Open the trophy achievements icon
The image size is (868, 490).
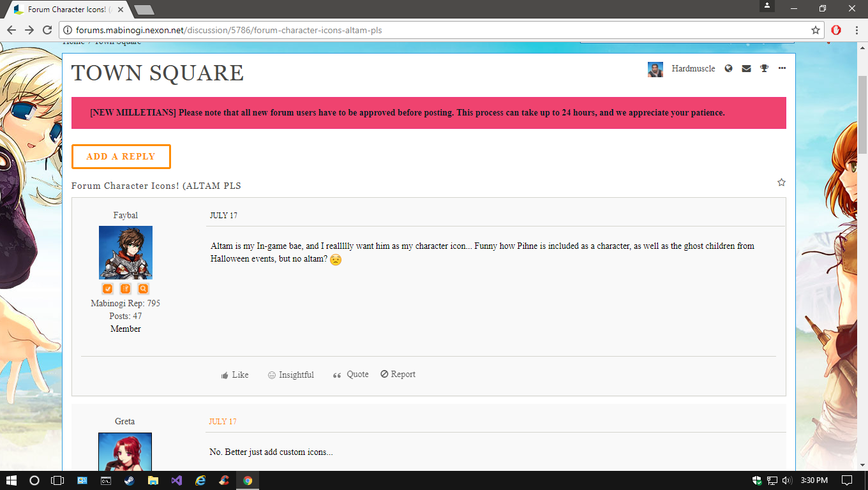764,69
